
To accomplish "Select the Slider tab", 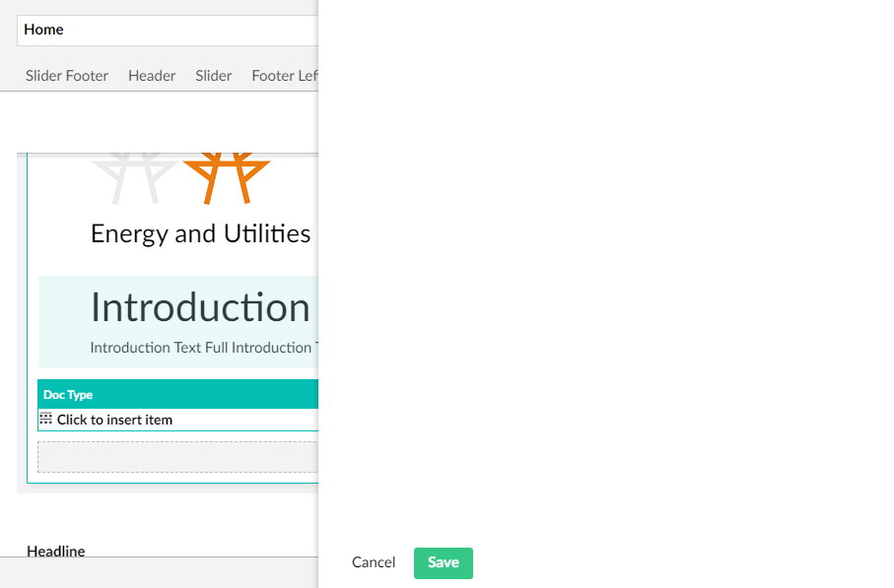I will point(214,76).
